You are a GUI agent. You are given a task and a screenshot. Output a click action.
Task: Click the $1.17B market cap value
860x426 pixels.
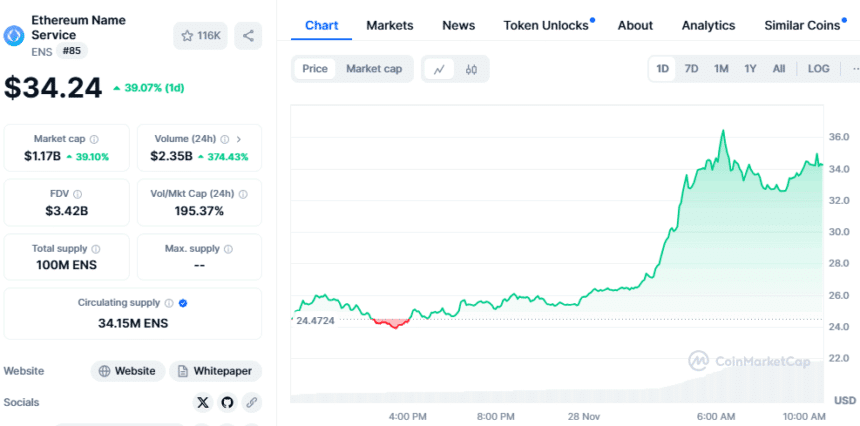coord(42,156)
